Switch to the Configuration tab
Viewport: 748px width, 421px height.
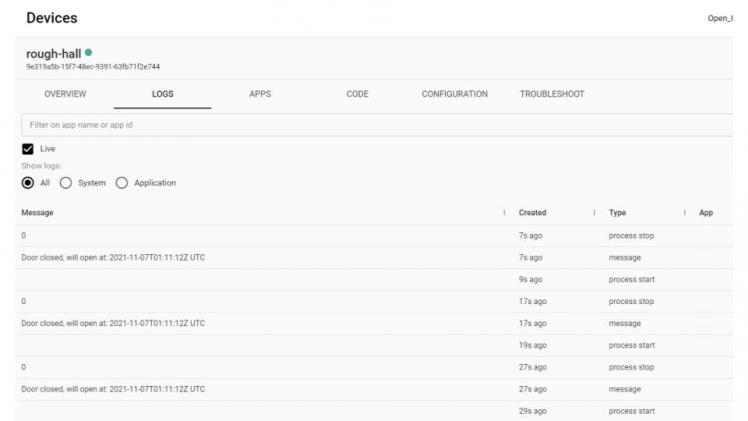(455, 94)
